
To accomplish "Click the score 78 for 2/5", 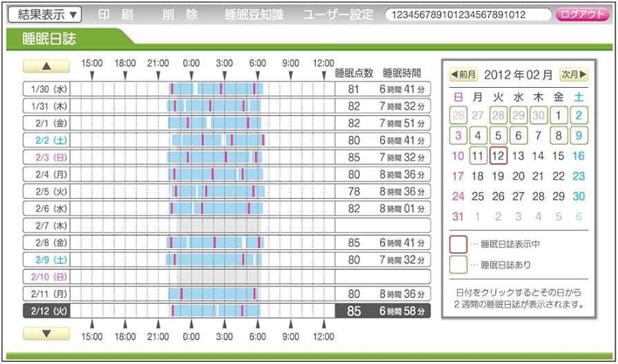I will coord(354,191).
